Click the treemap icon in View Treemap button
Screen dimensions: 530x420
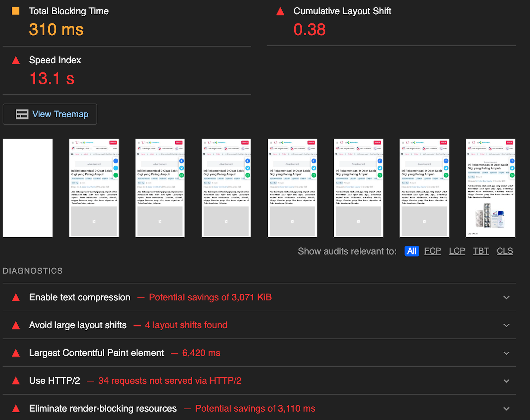tap(22, 114)
